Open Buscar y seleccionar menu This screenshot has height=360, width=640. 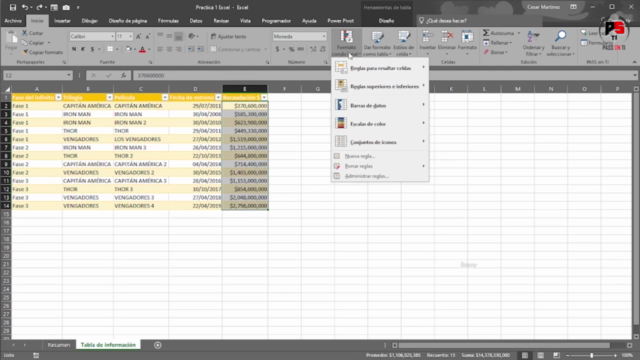[x=560, y=43]
